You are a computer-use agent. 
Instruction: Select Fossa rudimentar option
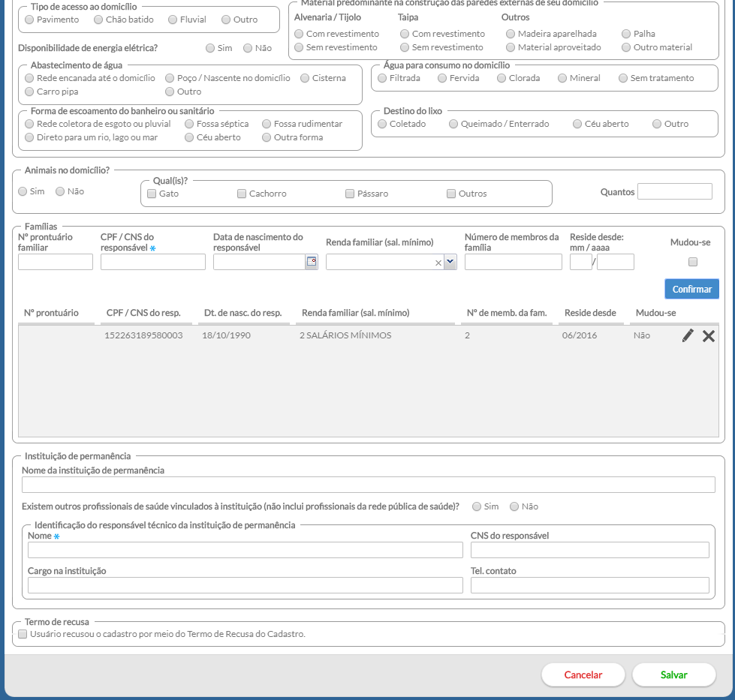(267, 124)
